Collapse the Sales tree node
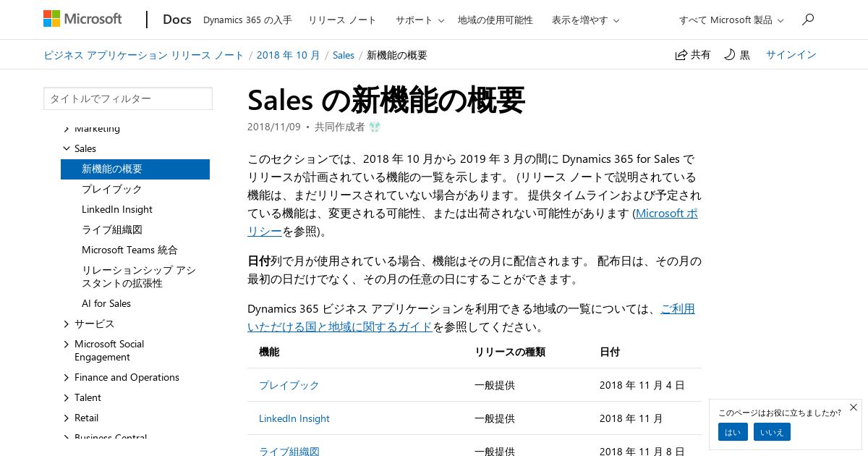Screen dimensions: 868x456 coord(67,148)
